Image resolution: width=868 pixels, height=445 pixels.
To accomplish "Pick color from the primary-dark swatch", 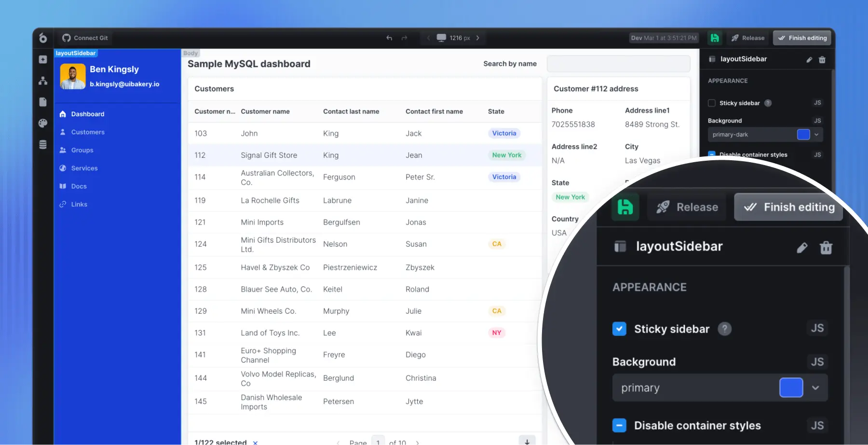I will (803, 135).
